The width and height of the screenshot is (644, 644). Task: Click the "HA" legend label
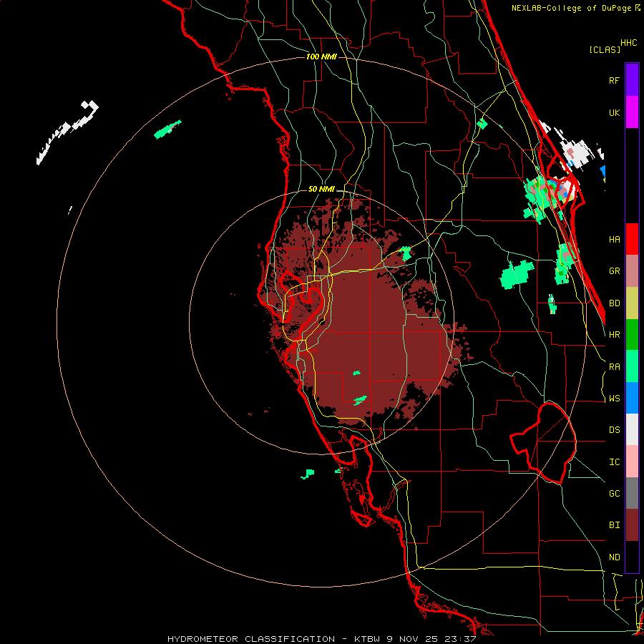[615, 240]
